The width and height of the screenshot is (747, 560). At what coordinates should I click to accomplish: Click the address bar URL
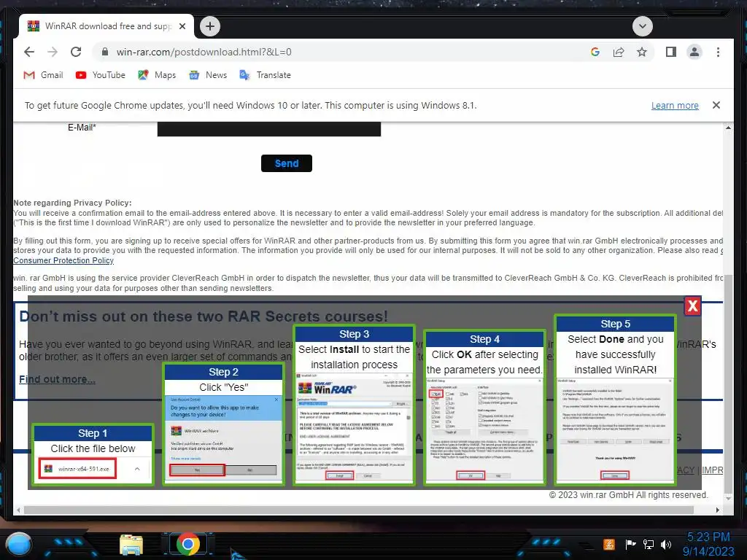204,52
